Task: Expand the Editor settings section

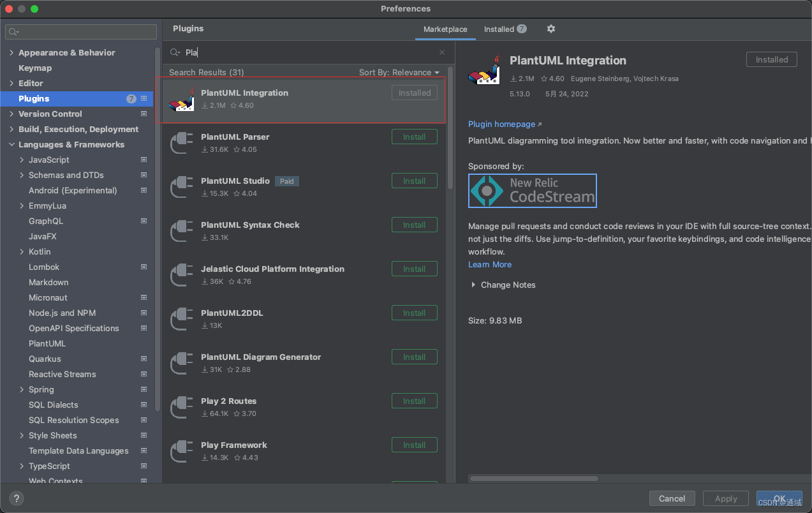Action: tap(11, 84)
